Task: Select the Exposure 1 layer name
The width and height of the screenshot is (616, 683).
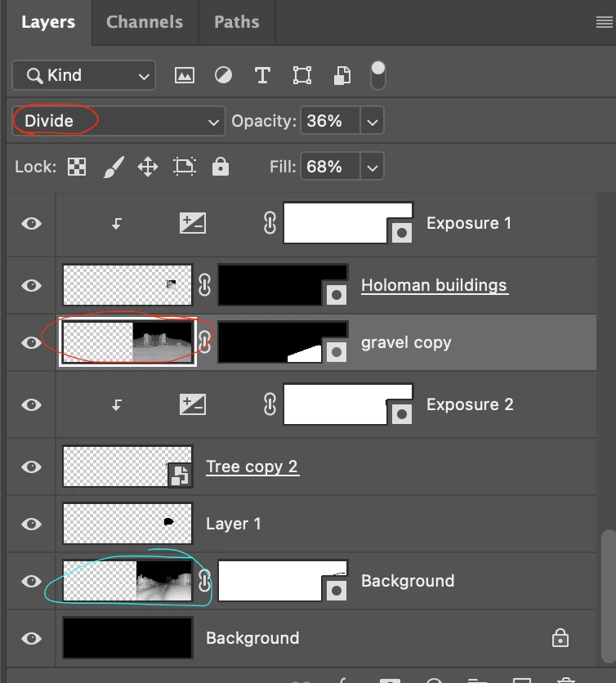Action: [x=469, y=223]
